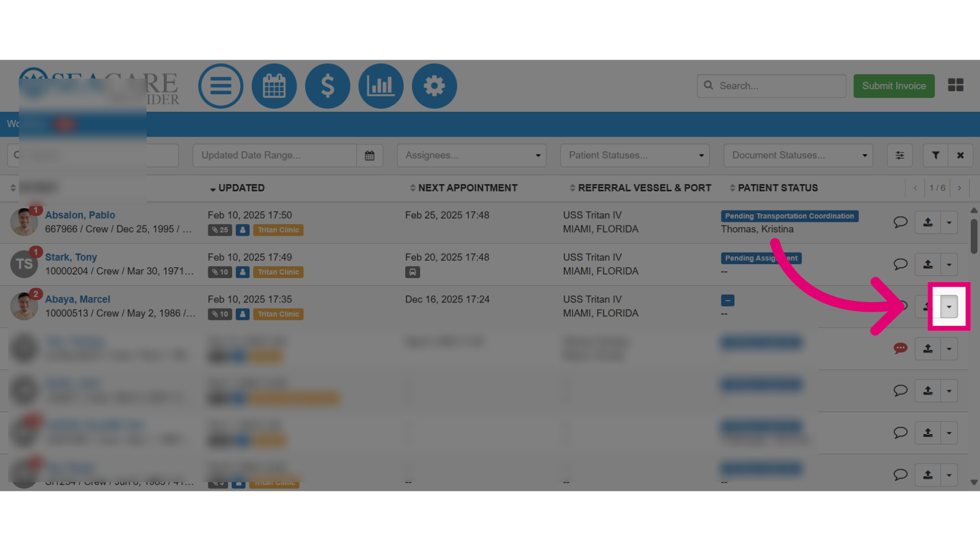Click the scrollbar down arrow

[974, 482]
